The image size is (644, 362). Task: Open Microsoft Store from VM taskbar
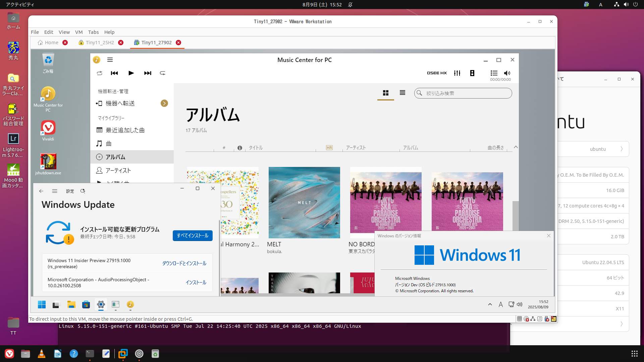[86, 304]
